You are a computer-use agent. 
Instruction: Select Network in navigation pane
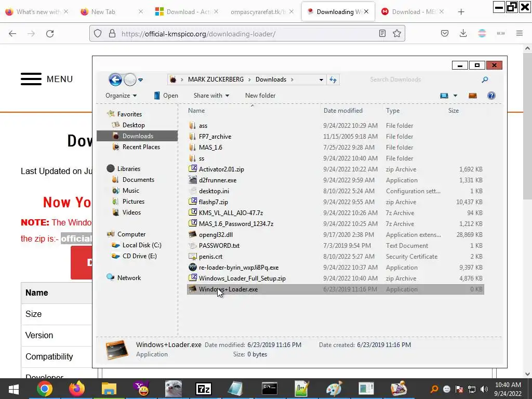point(129,277)
